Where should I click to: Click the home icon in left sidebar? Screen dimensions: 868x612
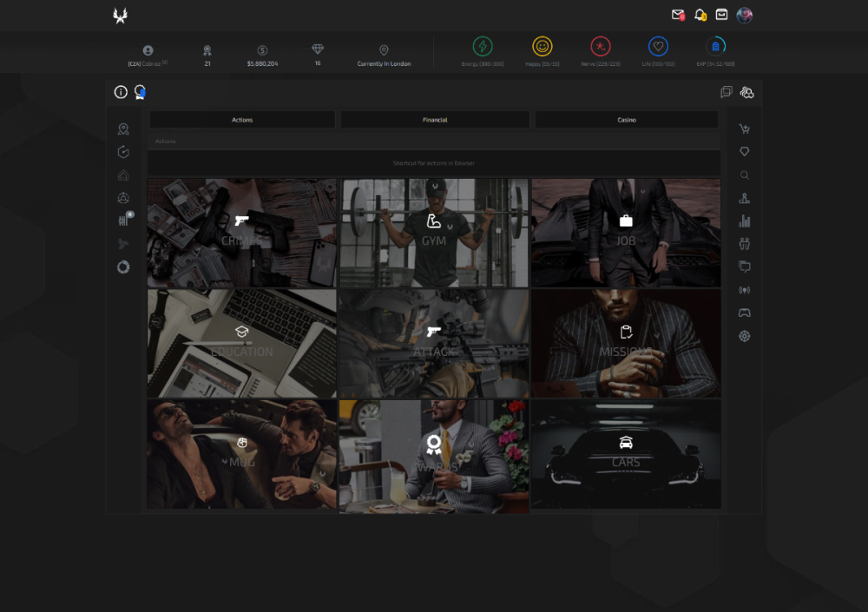tap(123, 175)
